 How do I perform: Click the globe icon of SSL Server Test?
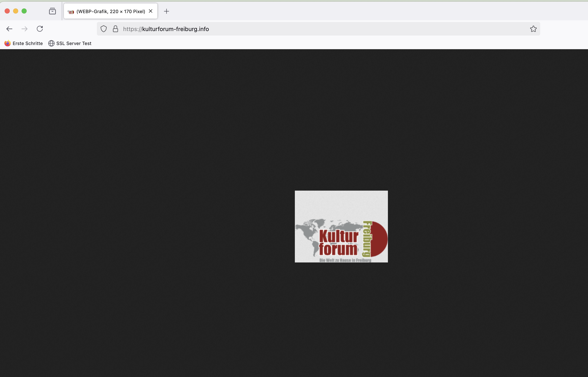pyautogui.click(x=51, y=43)
